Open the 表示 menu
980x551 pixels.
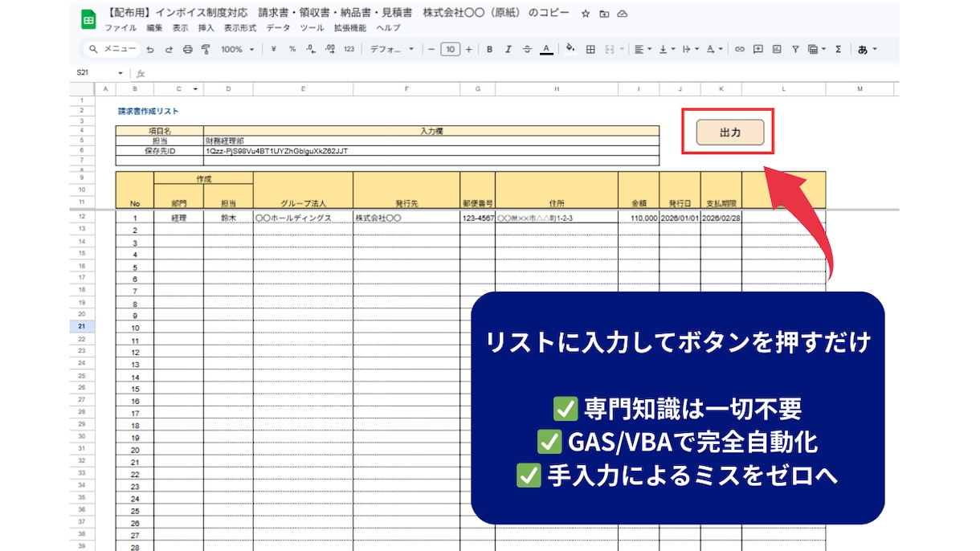180,28
